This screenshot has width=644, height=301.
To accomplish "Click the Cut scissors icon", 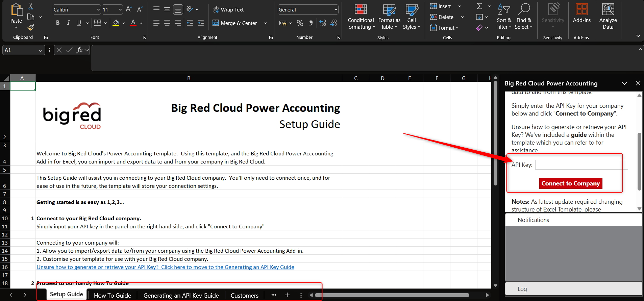I will pyautogui.click(x=31, y=6).
